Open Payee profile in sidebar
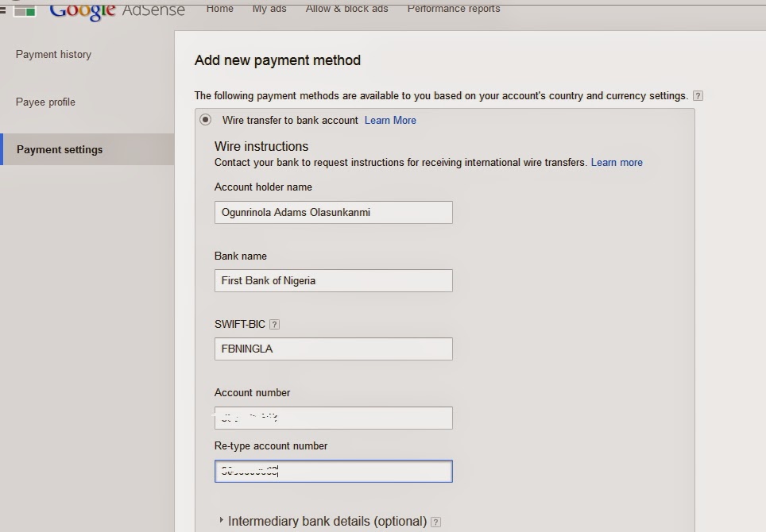Image resolution: width=766 pixels, height=532 pixels. pos(45,102)
